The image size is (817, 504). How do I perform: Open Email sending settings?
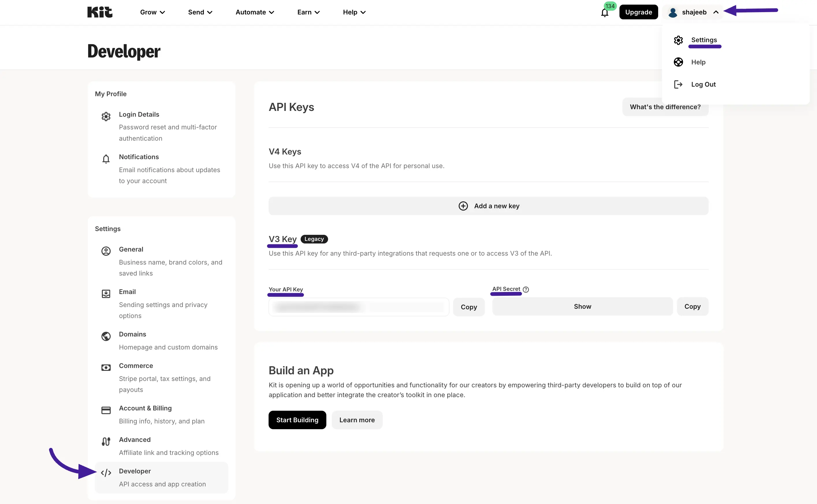(x=162, y=303)
